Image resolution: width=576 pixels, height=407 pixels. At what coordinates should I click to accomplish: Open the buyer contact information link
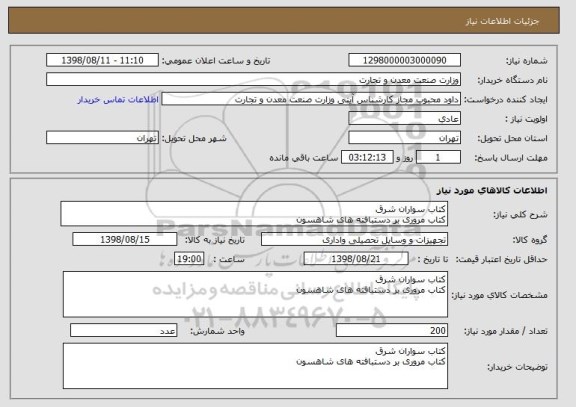point(118,100)
